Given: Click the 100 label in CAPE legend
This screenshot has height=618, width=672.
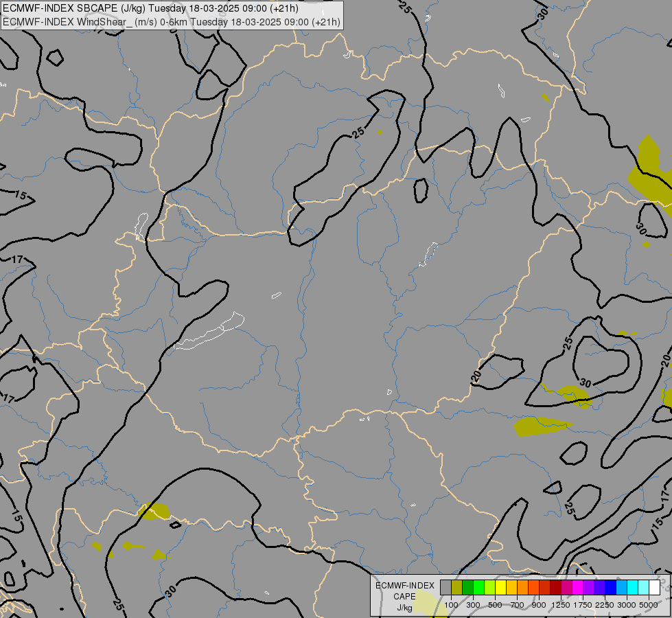Looking at the screenshot, I should pyautogui.click(x=451, y=605).
